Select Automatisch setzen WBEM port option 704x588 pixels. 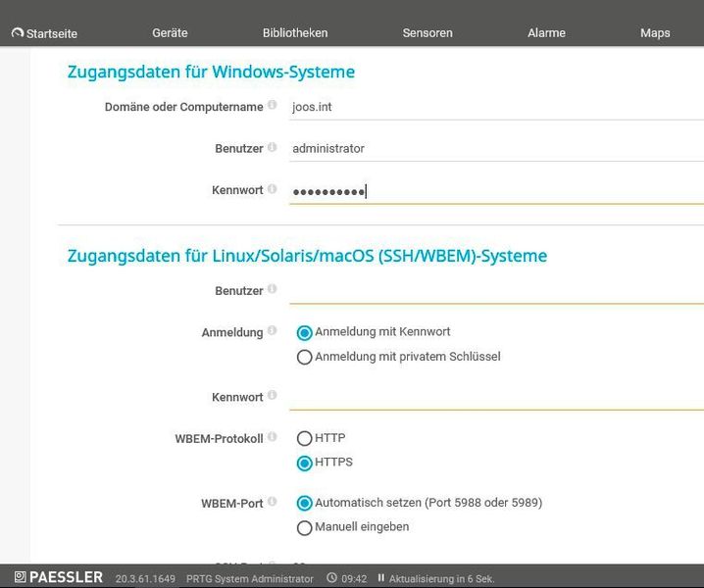(304, 504)
